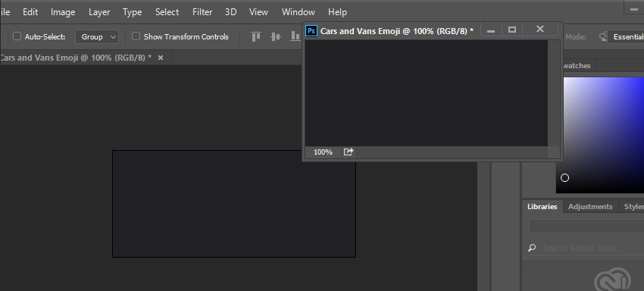The image size is (644, 291).
Task: Close the Cars and Vans Emoji document tab
Action: point(161,58)
